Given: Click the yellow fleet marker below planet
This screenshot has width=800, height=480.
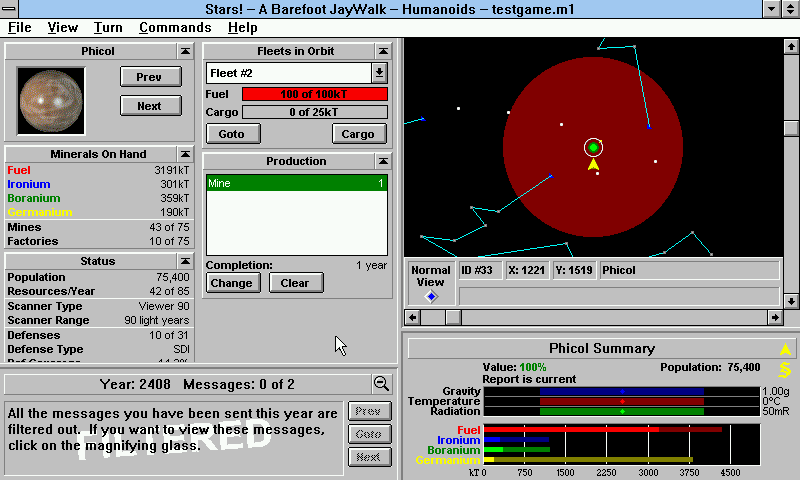Looking at the screenshot, I should [x=593, y=165].
